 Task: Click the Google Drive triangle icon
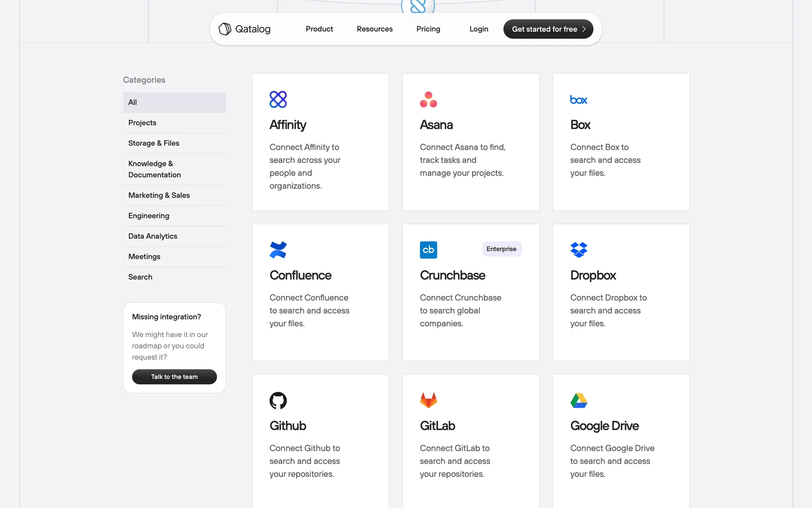(579, 400)
